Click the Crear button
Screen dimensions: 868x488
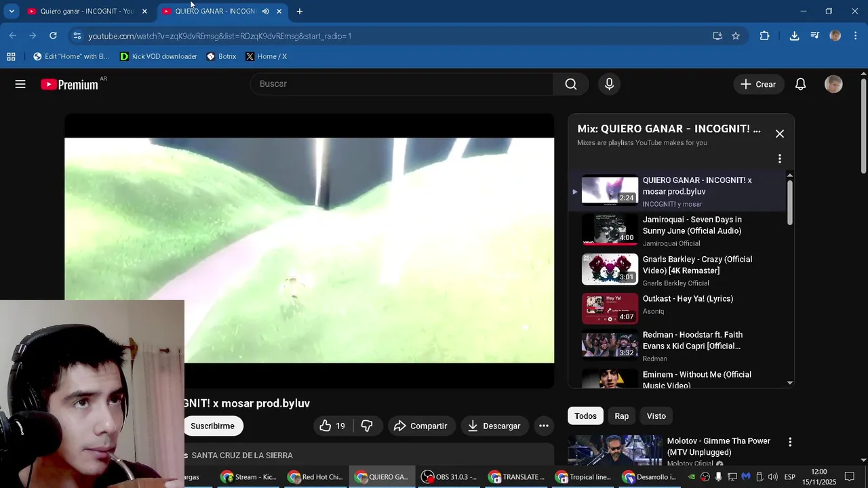coord(758,84)
